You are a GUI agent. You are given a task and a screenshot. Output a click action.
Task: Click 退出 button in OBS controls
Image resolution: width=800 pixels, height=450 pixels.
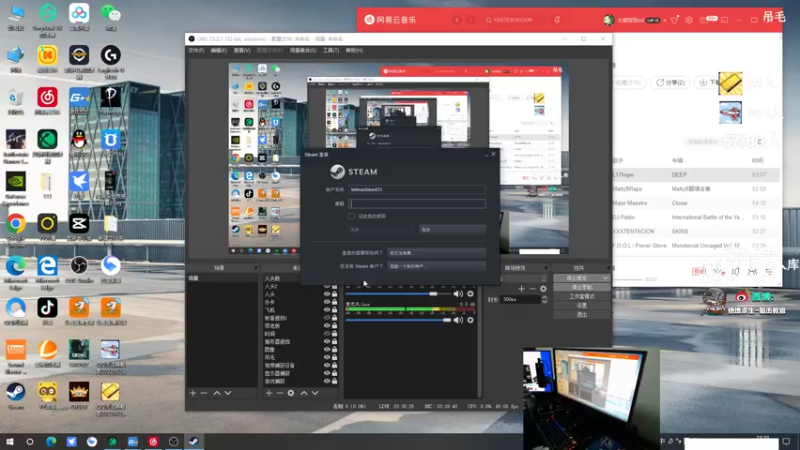[582, 315]
